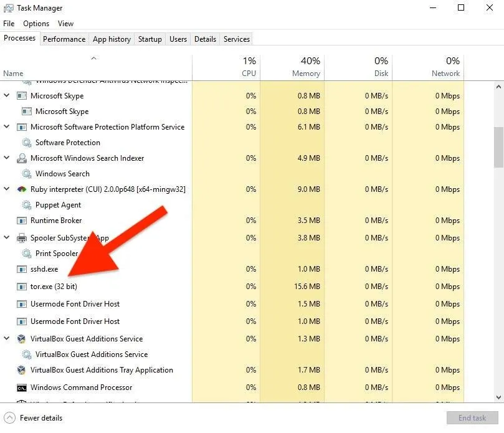Click the Ruby interpreter gem icon
This screenshot has width=504, height=433.
coord(22,189)
